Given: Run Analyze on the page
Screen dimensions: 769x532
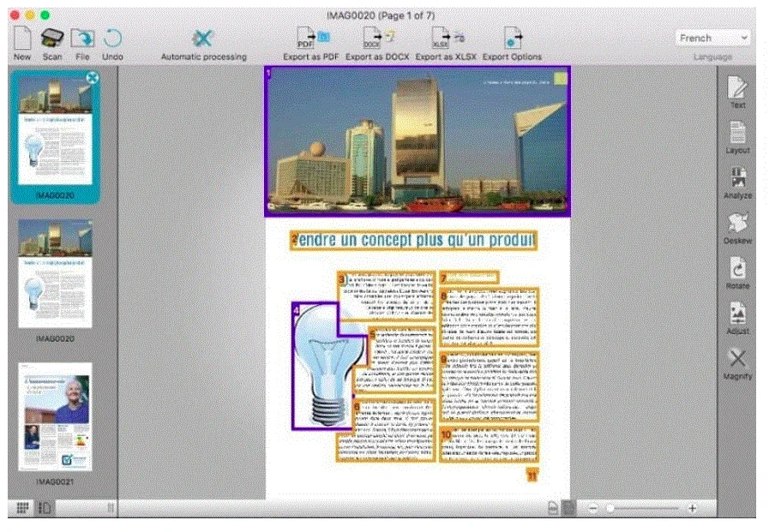Looking at the screenshot, I should click(737, 182).
